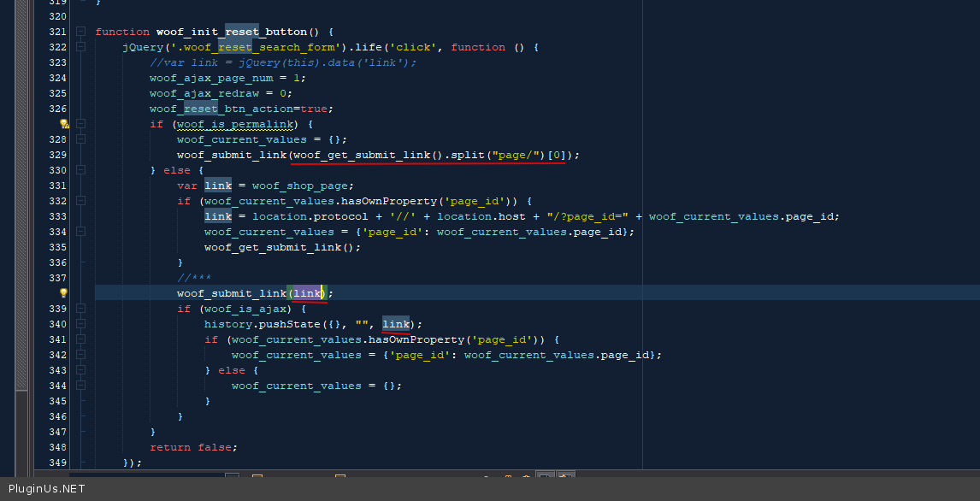Fold the woof_is_permalink if block

(x=80, y=124)
